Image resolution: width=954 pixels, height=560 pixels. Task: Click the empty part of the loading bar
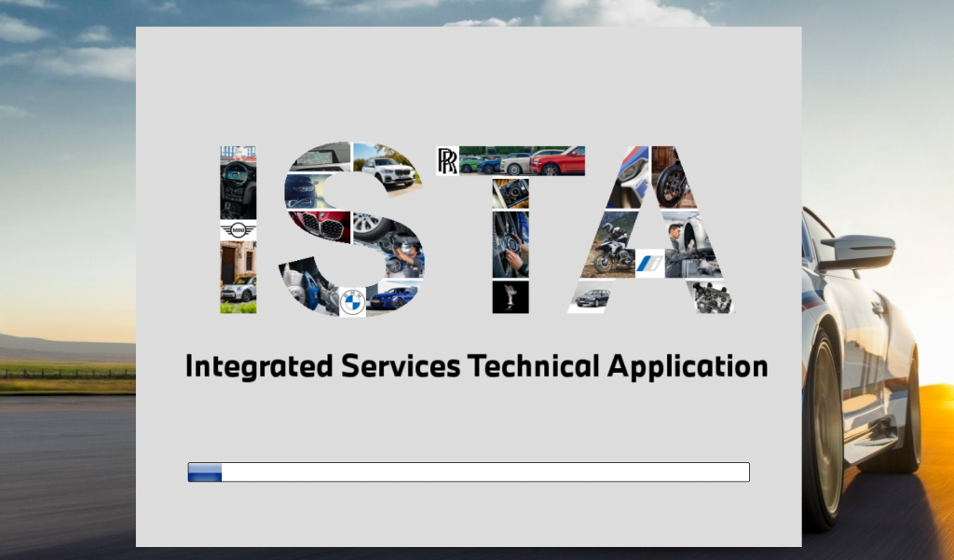click(x=484, y=472)
